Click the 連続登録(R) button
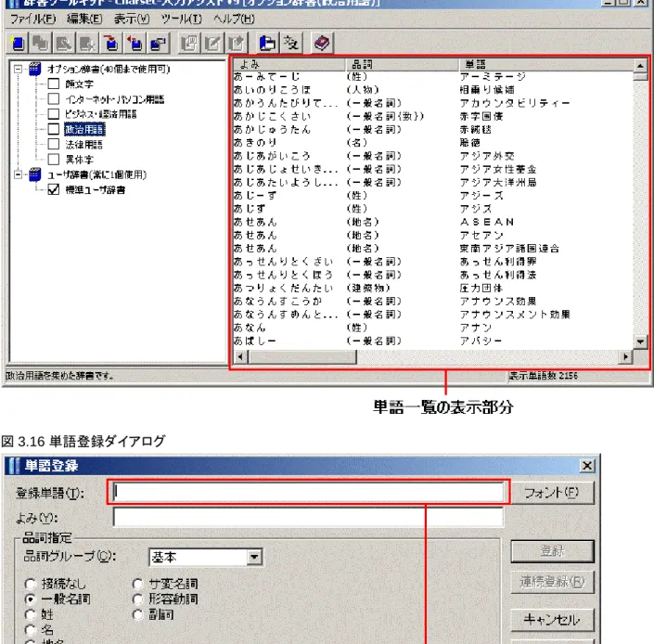This screenshot has width=654, height=644. point(552,582)
